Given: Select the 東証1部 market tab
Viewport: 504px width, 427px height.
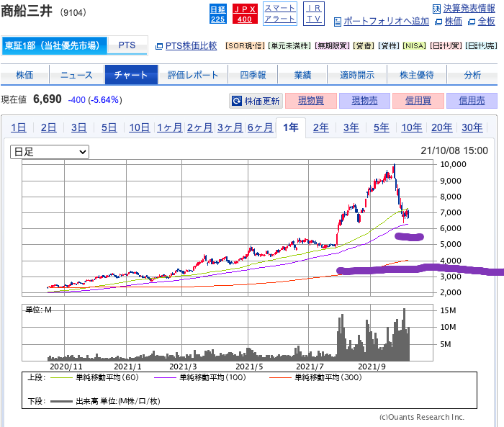Looking at the screenshot, I should [x=54, y=45].
